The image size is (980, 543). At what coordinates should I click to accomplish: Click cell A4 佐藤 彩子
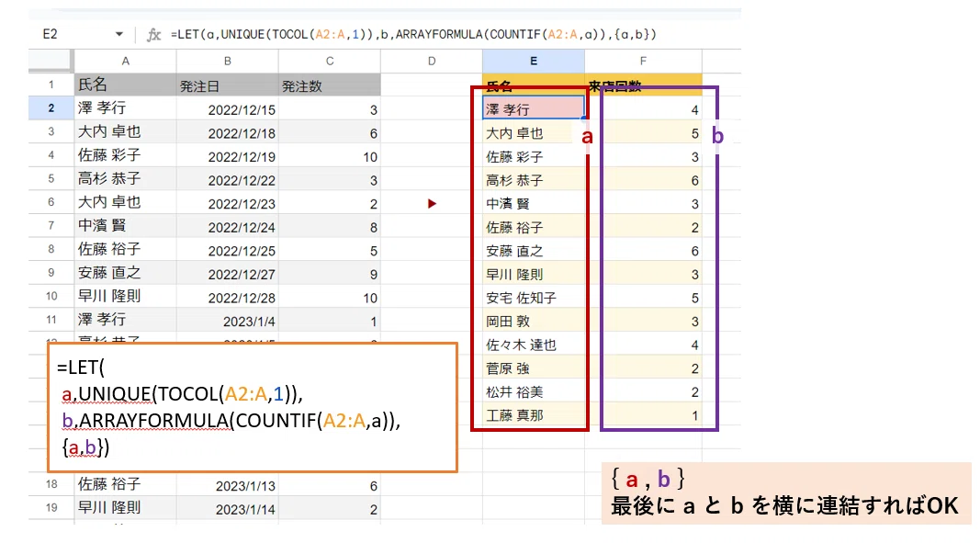point(125,155)
